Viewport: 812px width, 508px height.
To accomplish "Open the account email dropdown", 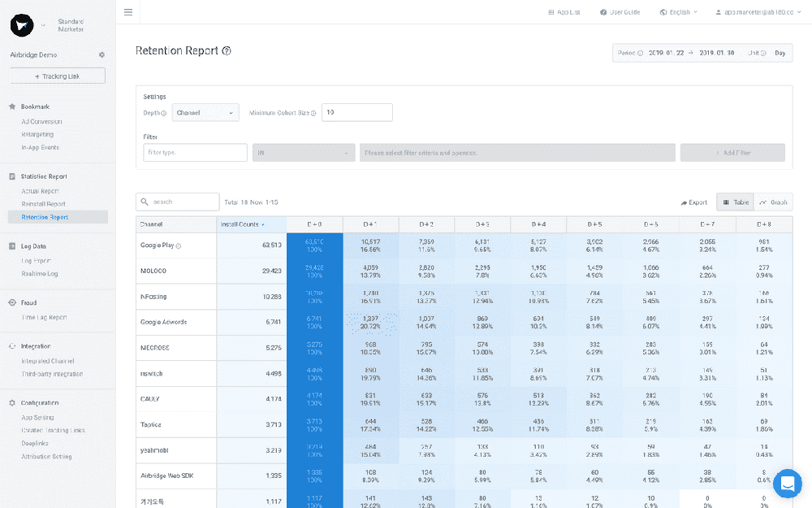I will 758,12.
